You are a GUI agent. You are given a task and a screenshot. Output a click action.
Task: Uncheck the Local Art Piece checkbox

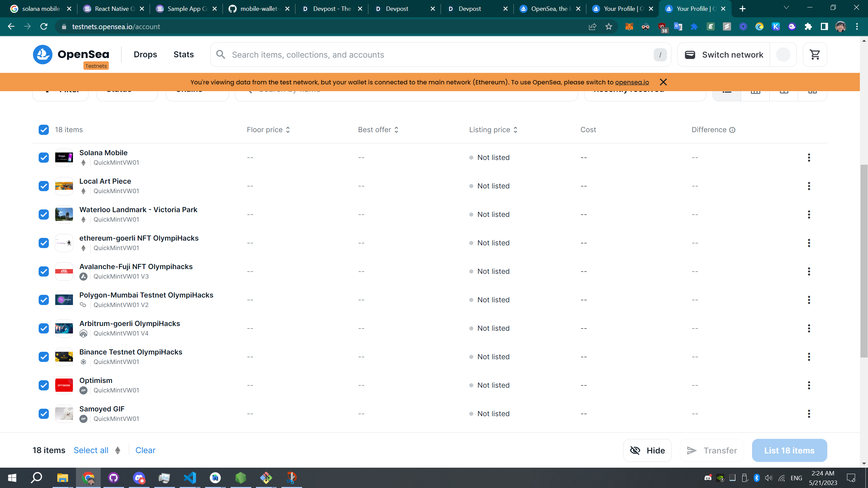[44, 186]
